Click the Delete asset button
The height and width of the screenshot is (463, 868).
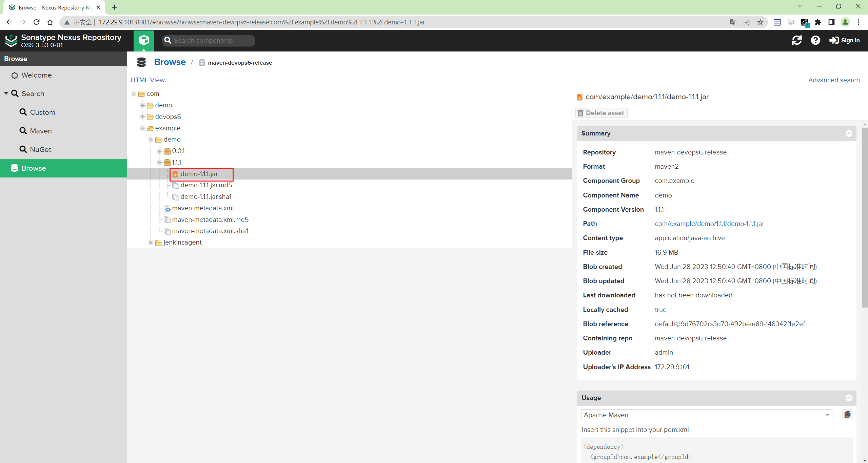(601, 113)
